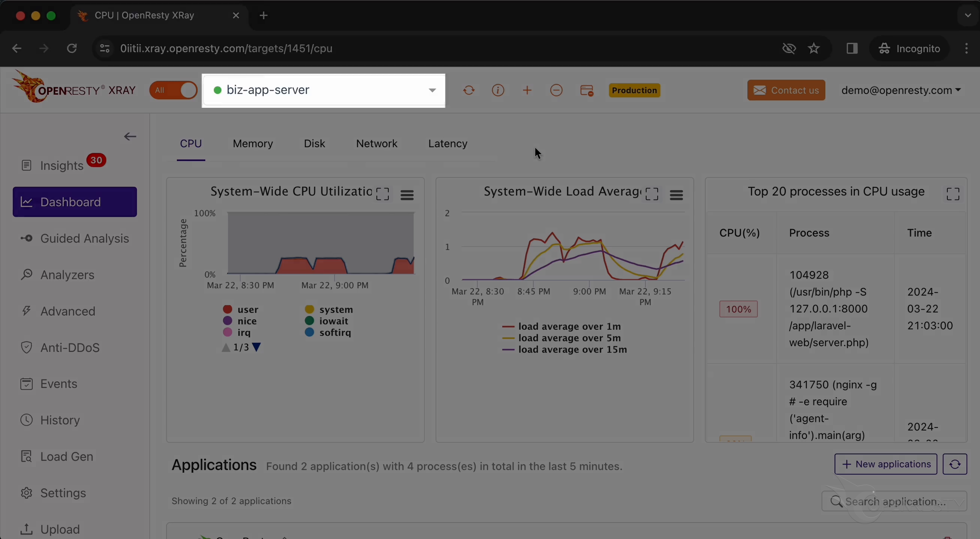This screenshot has width=980, height=539.
Task: Click the browser side panel icon
Action: click(852, 48)
